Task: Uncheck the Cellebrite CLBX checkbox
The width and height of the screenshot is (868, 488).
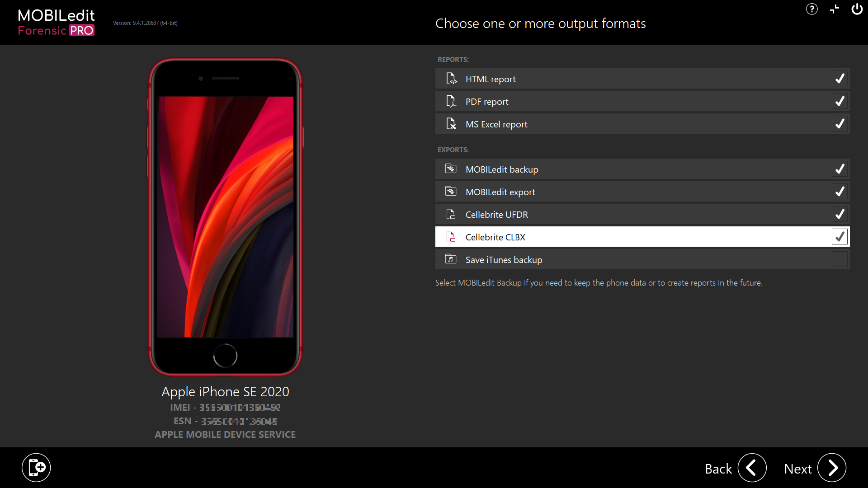Action: point(840,237)
